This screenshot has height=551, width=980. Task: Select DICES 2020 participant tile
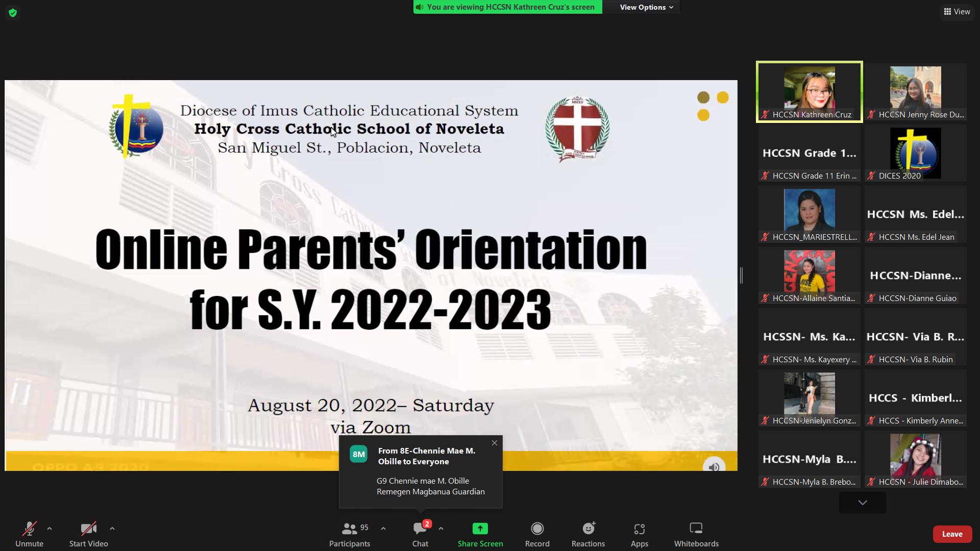(x=916, y=153)
